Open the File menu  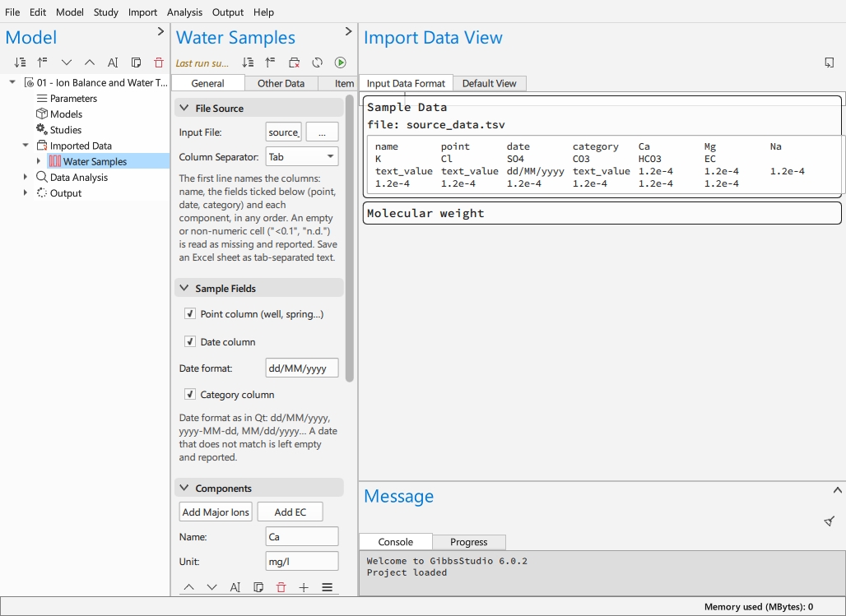pos(12,12)
